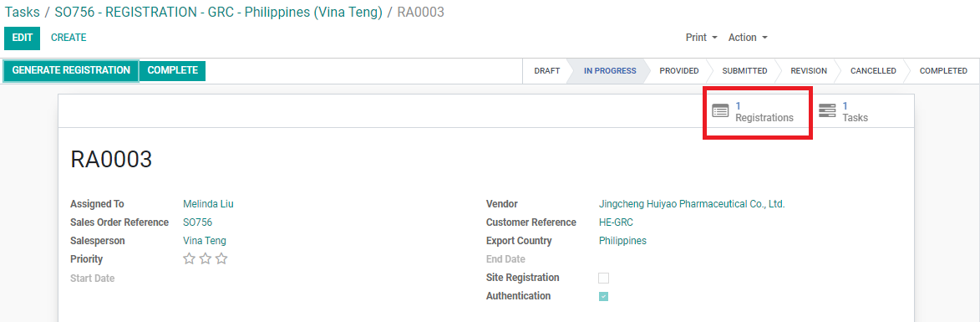Move record to Completed stage
Viewport: 980px width, 322px height.
click(943, 70)
